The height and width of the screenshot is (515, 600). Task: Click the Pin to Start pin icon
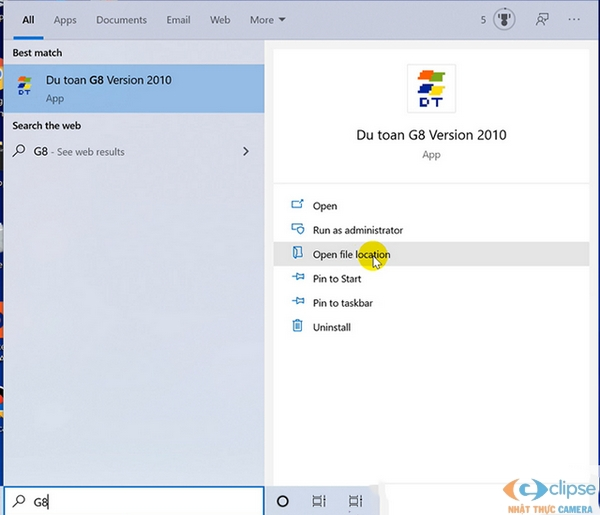point(298,277)
